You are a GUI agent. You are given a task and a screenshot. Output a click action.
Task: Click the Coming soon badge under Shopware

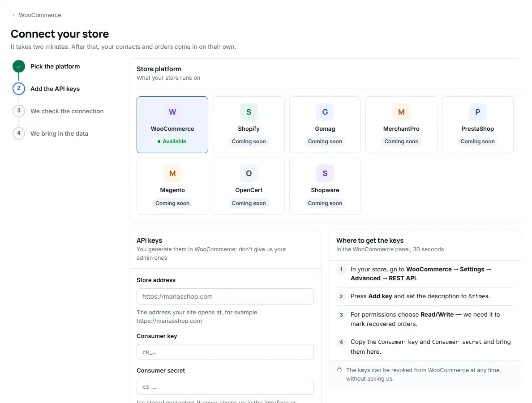325,203
